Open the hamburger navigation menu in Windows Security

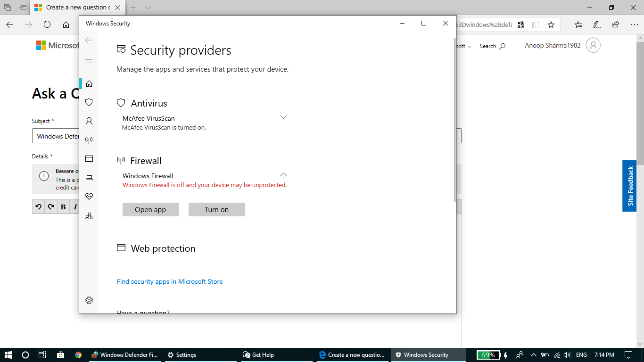pos(89,61)
